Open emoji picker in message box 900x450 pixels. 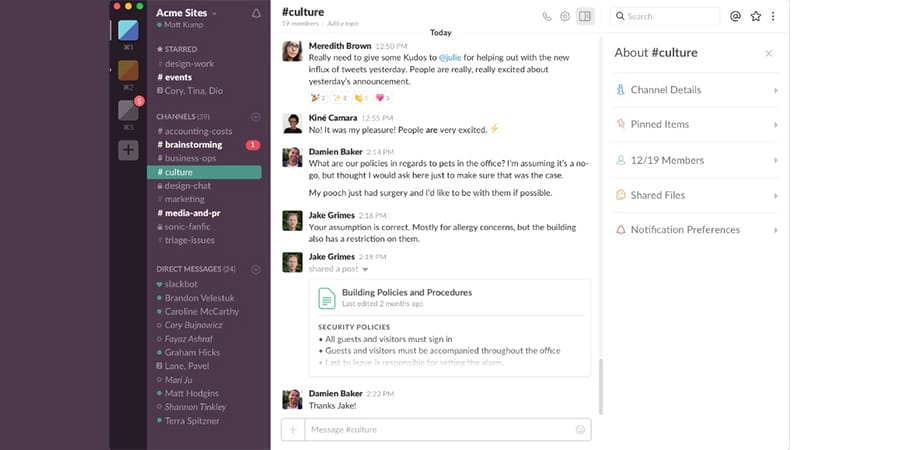coord(580,430)
